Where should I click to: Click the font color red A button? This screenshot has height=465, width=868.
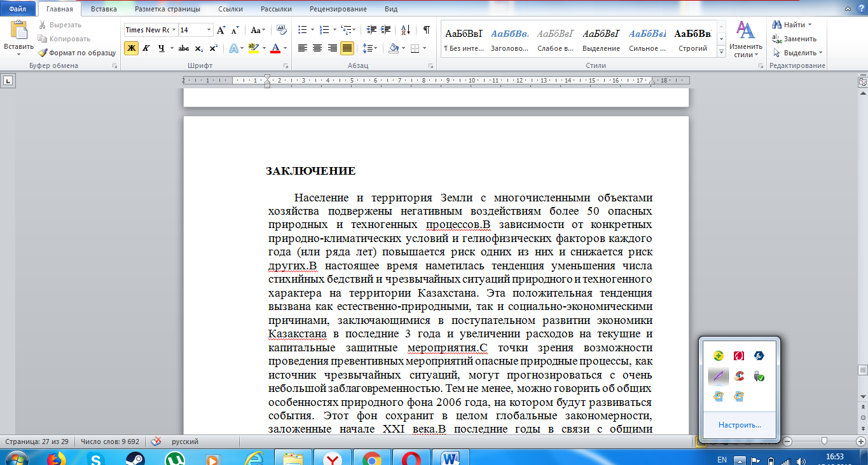[275, 48]
